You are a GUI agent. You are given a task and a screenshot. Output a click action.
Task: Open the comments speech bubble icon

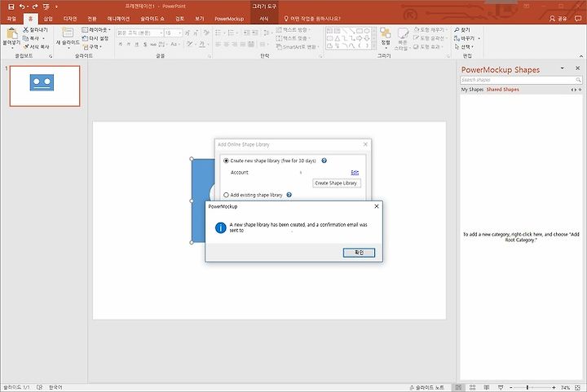click(x=578, y=18)
